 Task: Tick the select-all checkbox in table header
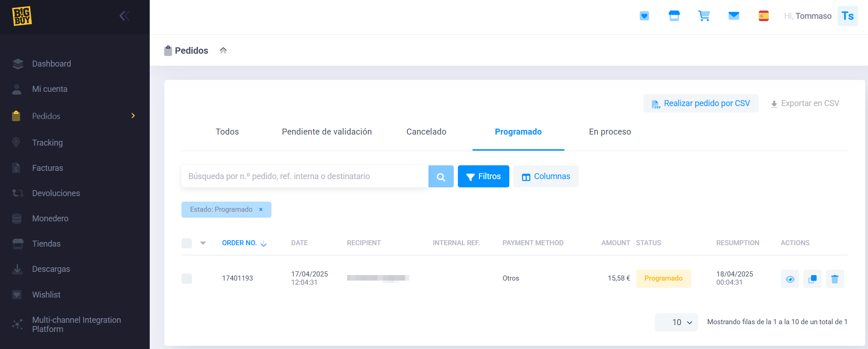pos(186,243)
